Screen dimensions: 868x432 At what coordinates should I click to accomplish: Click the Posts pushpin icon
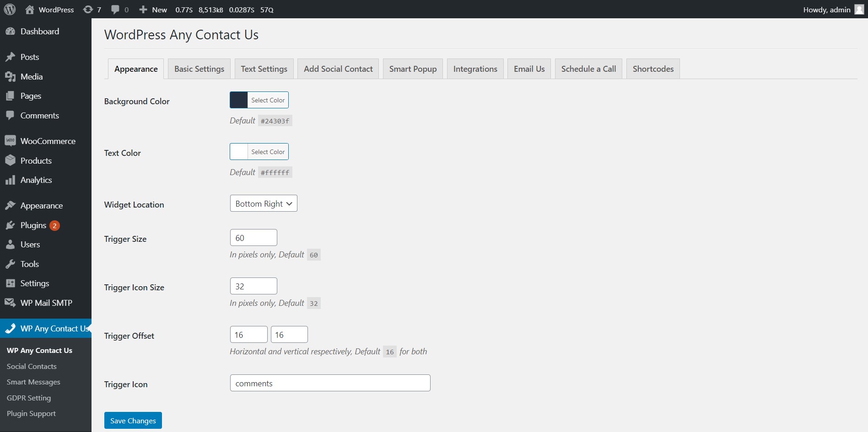[x=10, y=57]
